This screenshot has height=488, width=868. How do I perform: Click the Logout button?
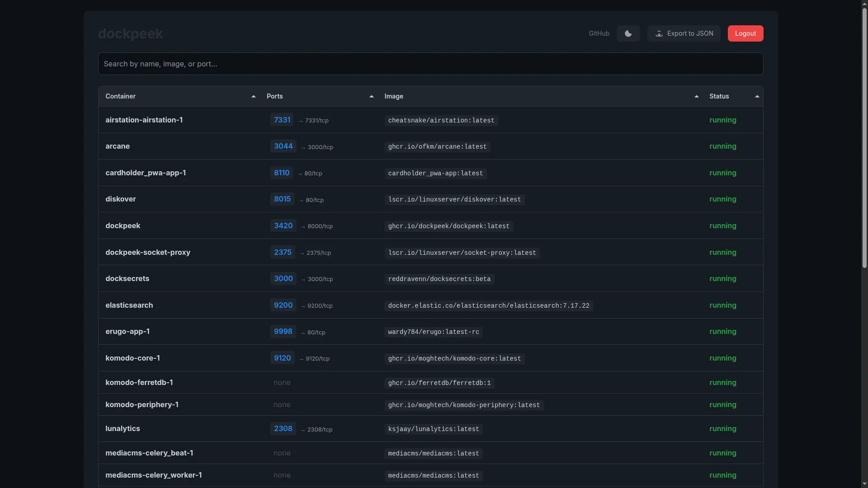(x=745, y=33)
